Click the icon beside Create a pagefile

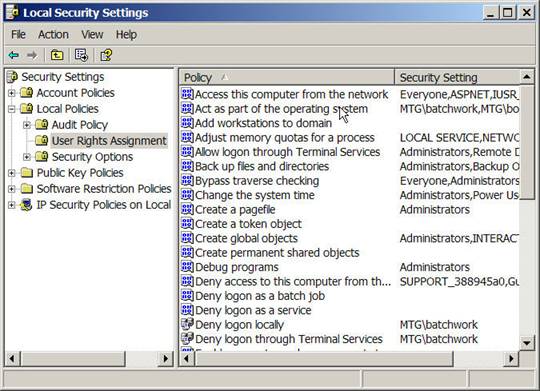(x=187, y=209)
